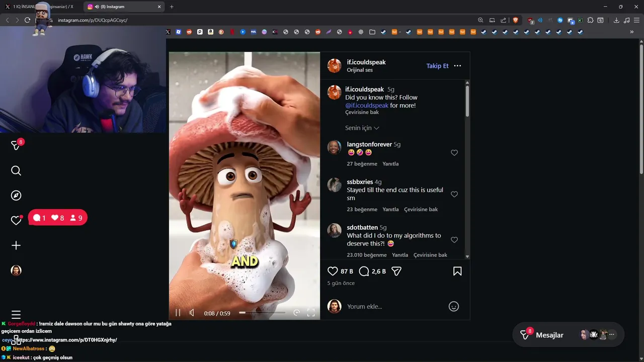The image size is (644, 362).
Task: Like the post with the heart icon
Action: (333, 271)
